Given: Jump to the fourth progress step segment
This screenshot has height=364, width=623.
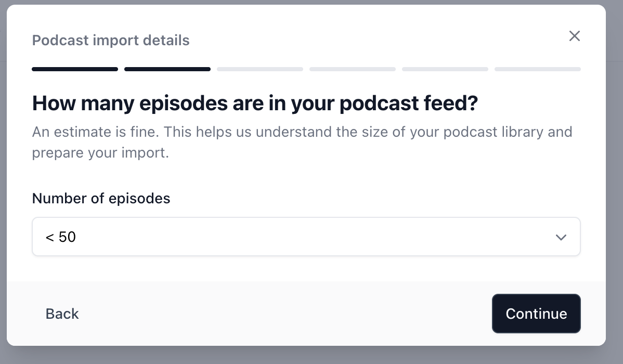Looking at the screenshot, I should point(353,69).
